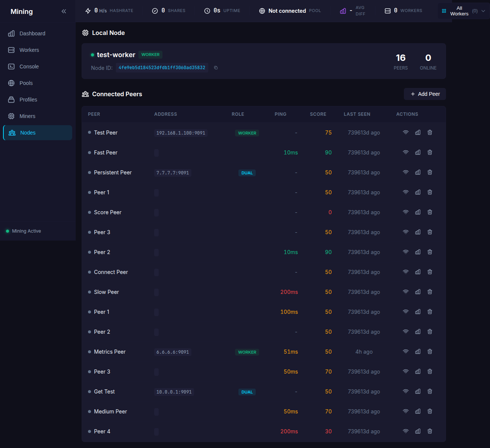Delete the Fast Peer using trash icon
Screen dimensions: 490x448
pos(430,153)
